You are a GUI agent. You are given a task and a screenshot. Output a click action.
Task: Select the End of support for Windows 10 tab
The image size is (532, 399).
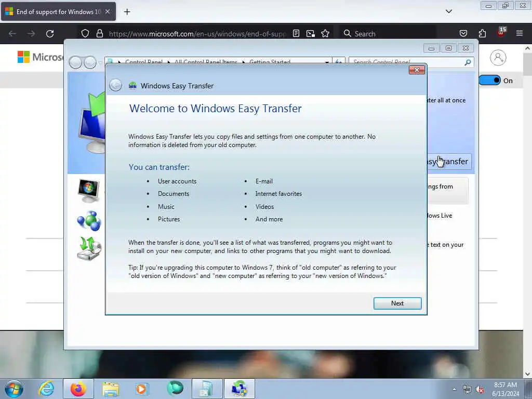point(58,11)
